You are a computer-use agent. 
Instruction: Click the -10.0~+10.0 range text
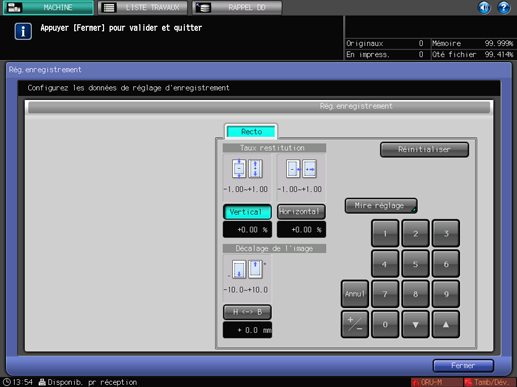point(246,290)
